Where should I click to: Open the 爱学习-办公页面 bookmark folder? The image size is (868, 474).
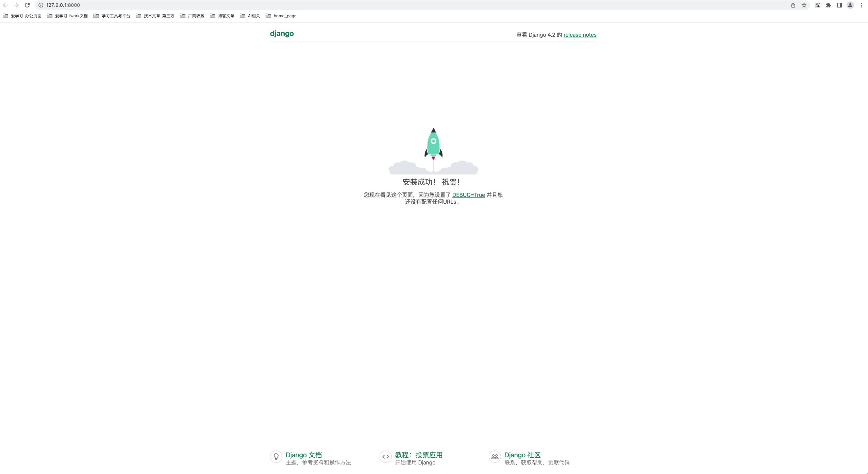click(22, 16)
